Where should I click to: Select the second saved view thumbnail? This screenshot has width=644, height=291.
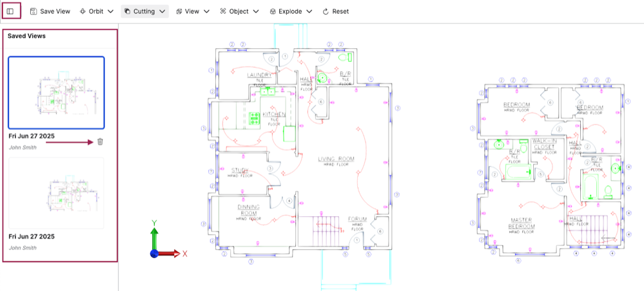pos(56,193)
